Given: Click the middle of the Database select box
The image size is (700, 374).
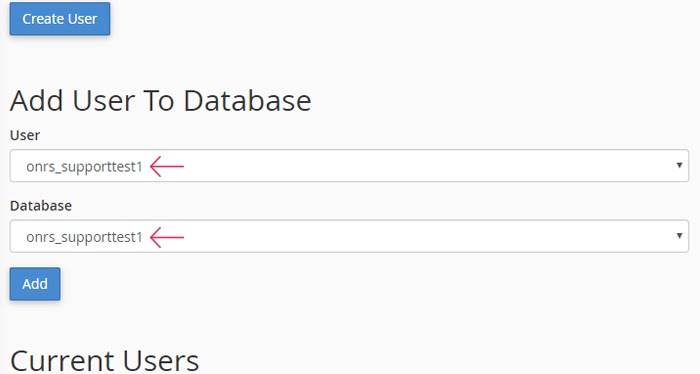Looking at the screenshot, I should [x=349, y=236].
